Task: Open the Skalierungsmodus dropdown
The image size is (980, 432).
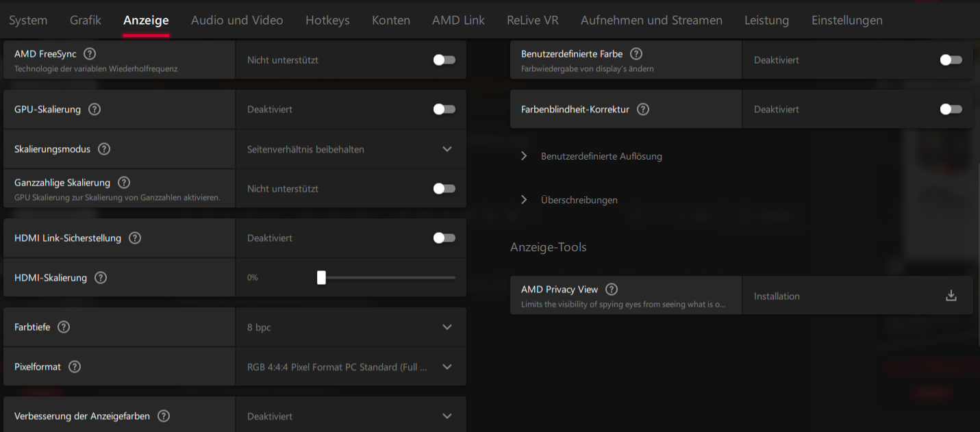Action: (x=447, y=149)
